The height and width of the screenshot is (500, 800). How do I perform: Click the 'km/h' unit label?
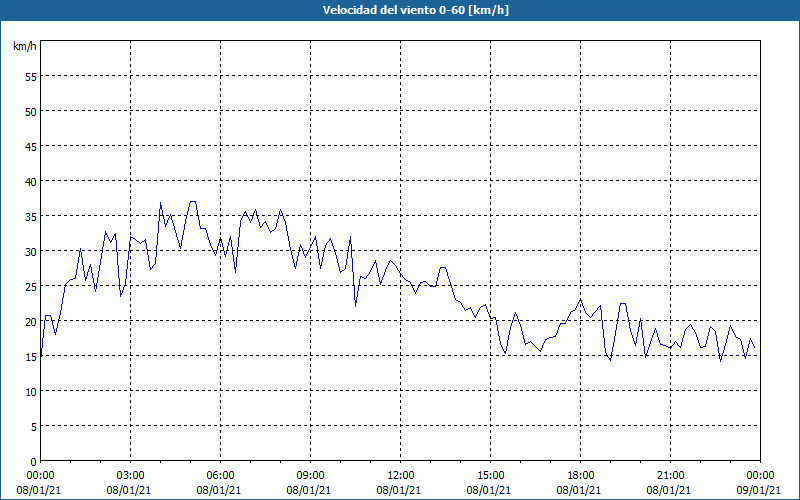pos(24,46)
